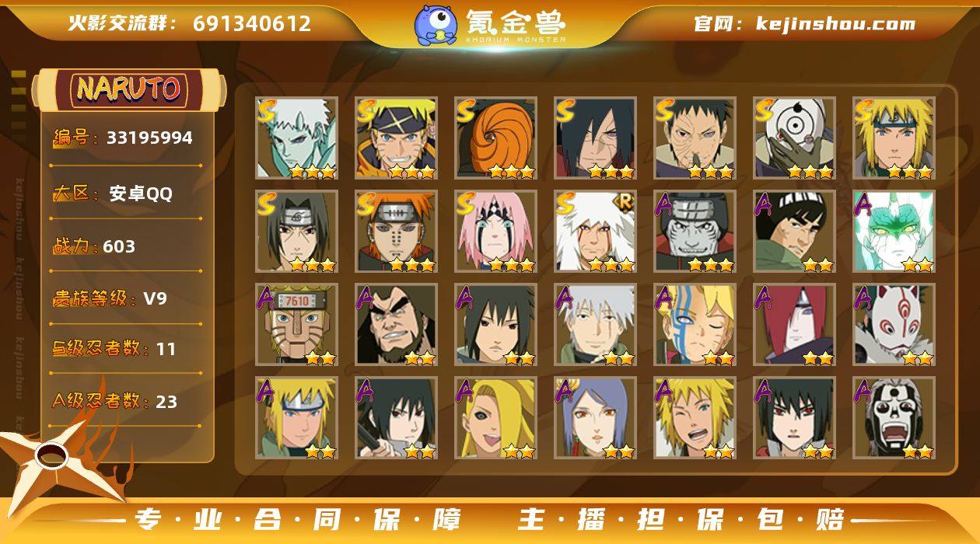Viewport: 980px width, 544px height.
Task: Click the group number 691340612
Action: pyautogui.click(x=252, y=23)
